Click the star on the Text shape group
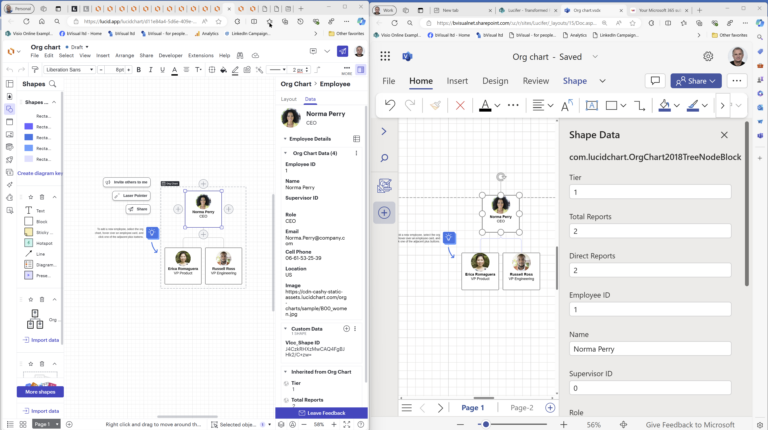This screenshot has height=430, width=768. coord(30,197)
